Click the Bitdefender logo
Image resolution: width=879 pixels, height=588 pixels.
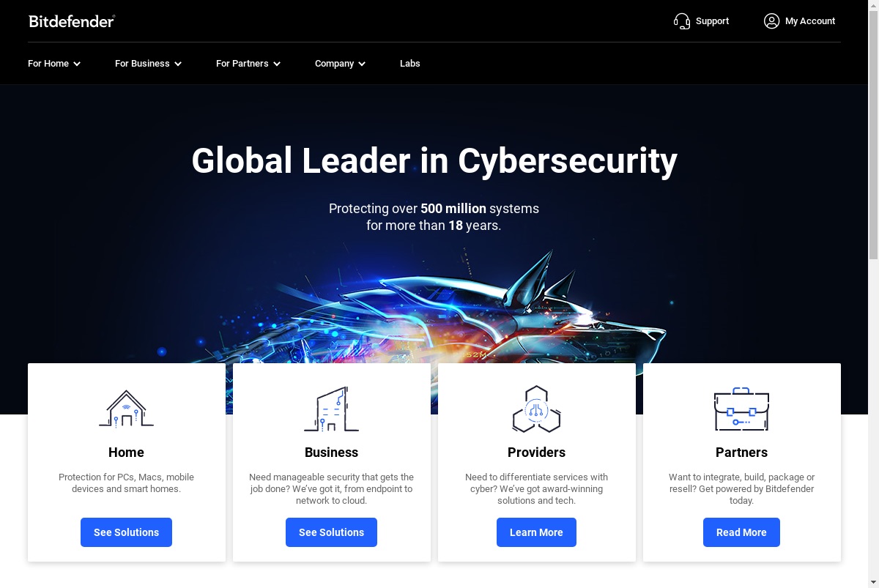[72, 21]
